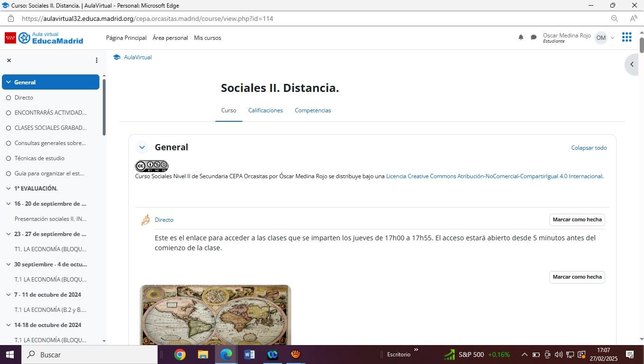
Task: Open the user menu dropdown arrow
Action: point(612,38)
